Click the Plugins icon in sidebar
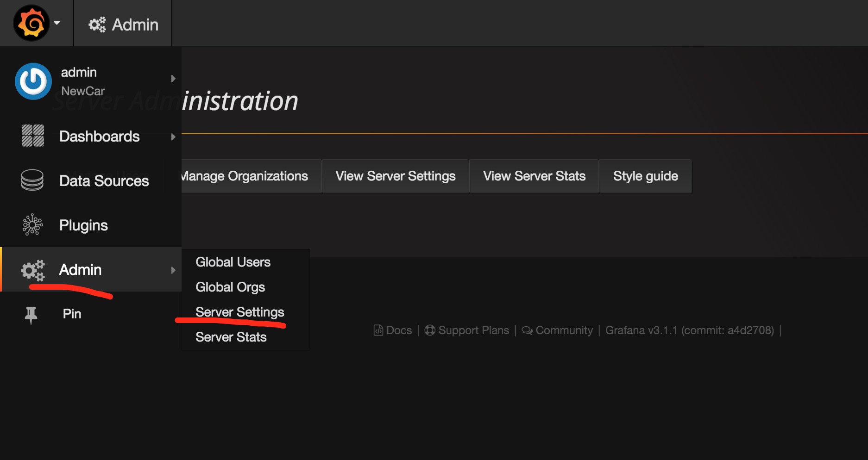Image resolution: width=868 pixels, height=460 pixels. (x=32, y=225)
